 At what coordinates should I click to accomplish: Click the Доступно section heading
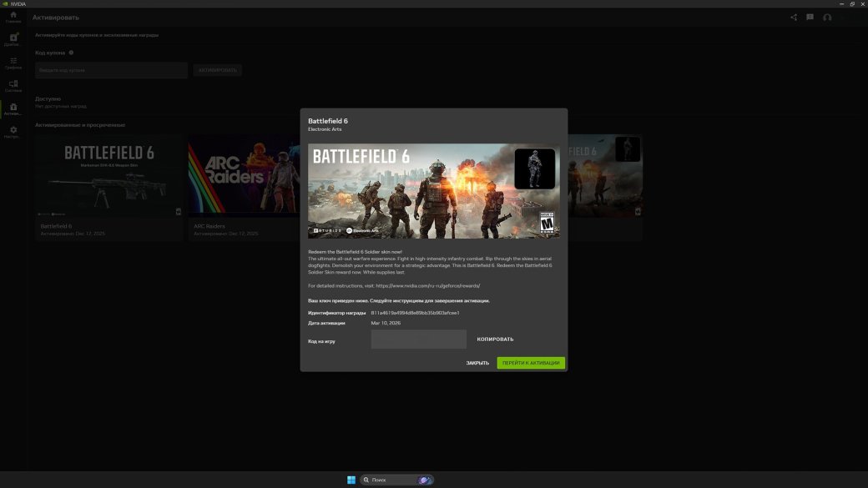48,98
